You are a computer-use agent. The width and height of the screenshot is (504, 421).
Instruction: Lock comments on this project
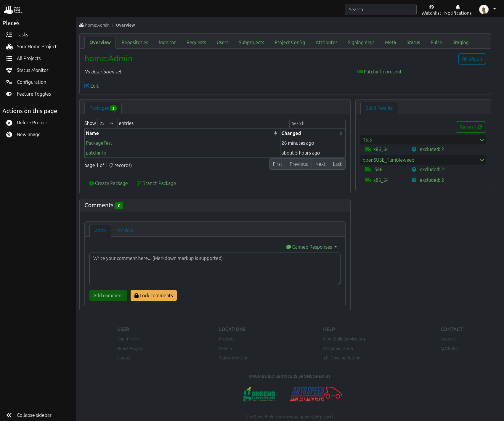click(x=153, y=295)
